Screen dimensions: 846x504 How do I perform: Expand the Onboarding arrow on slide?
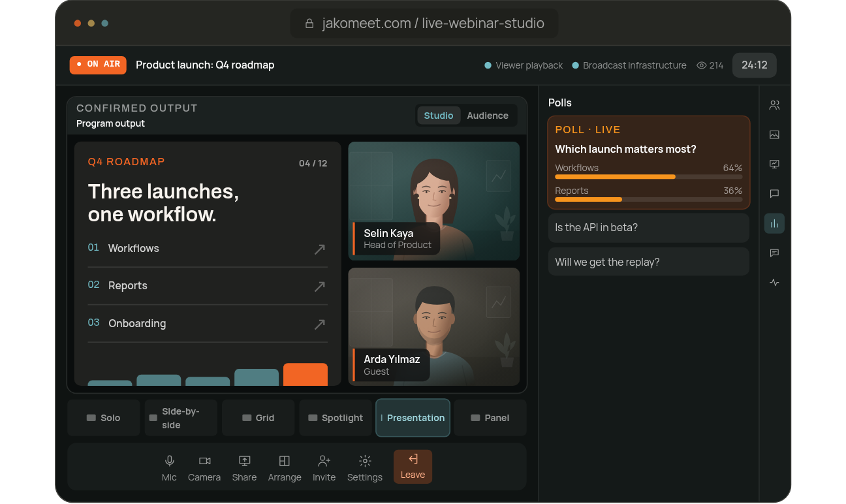(320, 324)
